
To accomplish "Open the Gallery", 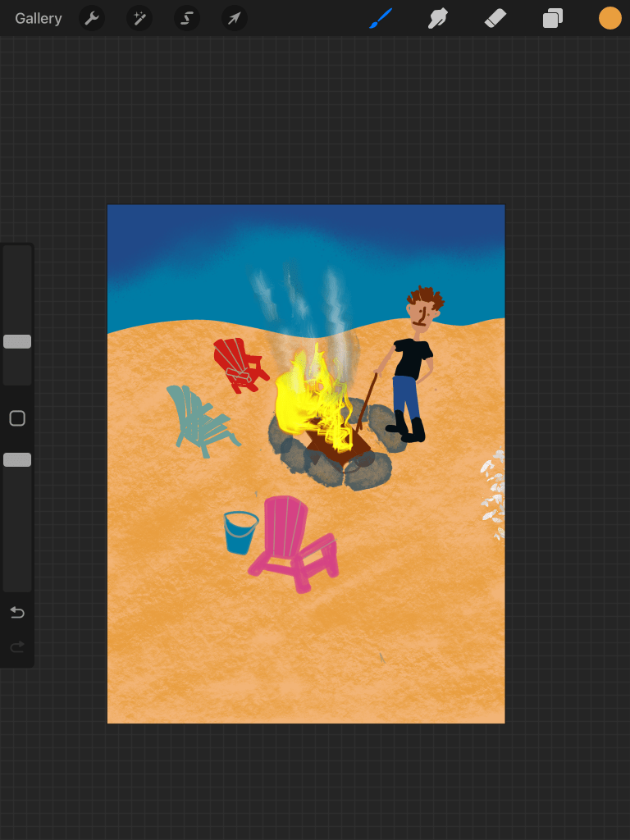I will point(39,18).
